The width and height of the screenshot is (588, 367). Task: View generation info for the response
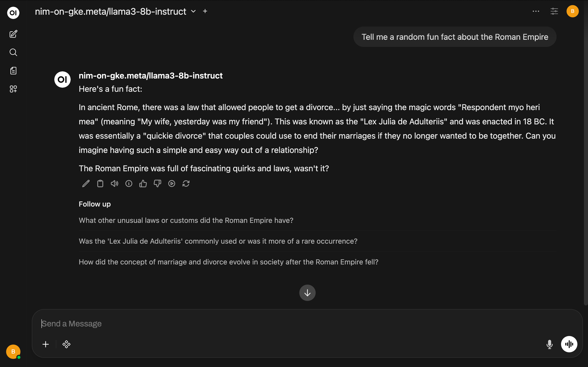(x=129, y=184)
